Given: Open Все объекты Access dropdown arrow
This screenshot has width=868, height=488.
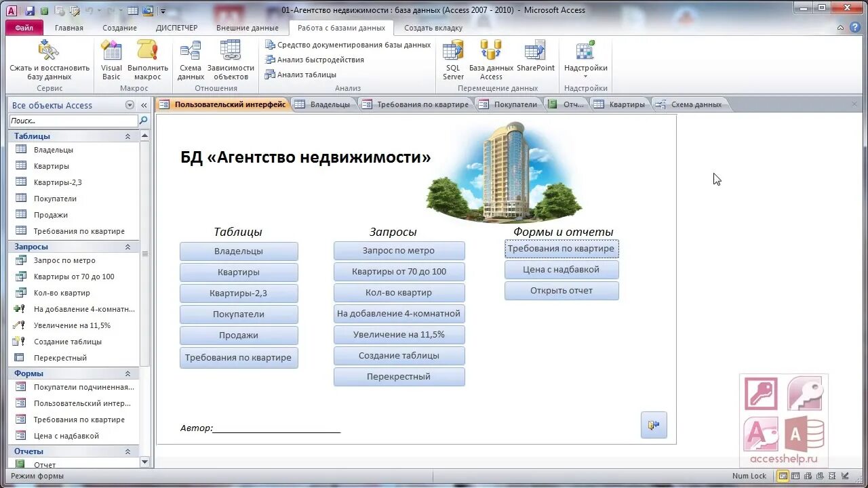Looking at the screenshot, I should pos(130,105).
